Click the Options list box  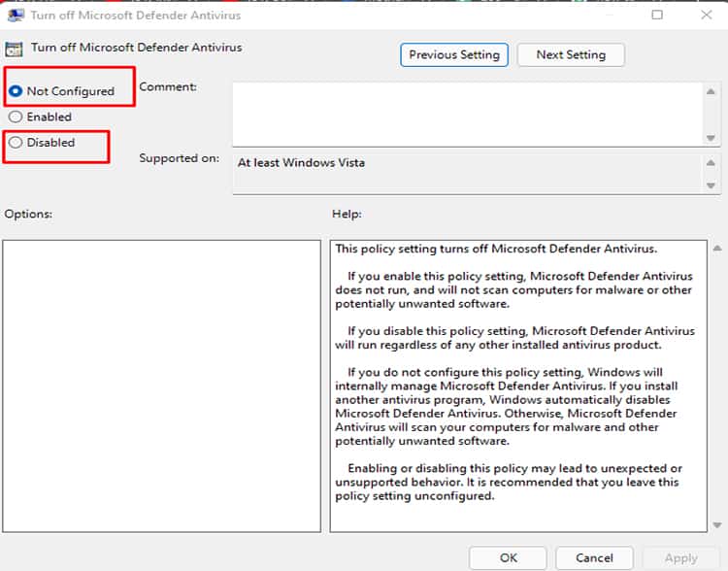(x=161, y=386)
